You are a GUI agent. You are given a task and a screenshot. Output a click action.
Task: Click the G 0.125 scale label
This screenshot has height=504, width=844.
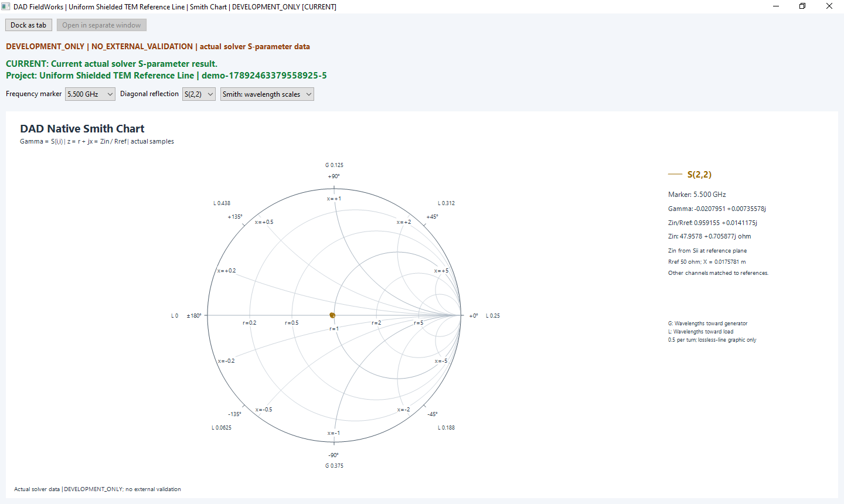[334, 165]
